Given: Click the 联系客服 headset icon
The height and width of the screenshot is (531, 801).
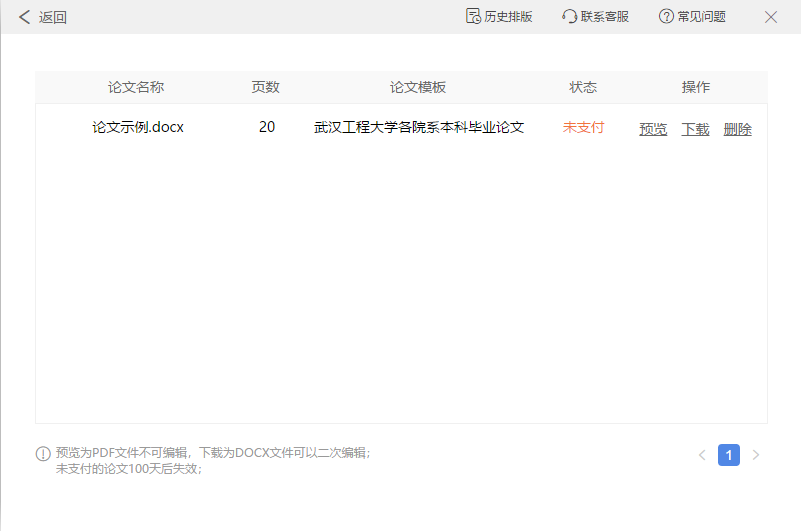Looking at the screenshot, I should (x=569, y=17).
